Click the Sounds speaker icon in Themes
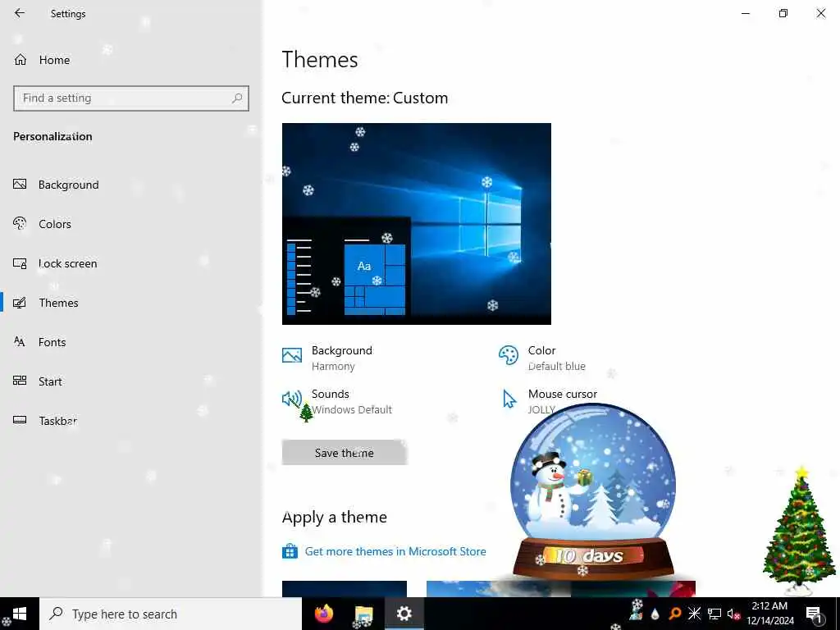Viewport: 840px width, 630px height. point(292,399)
